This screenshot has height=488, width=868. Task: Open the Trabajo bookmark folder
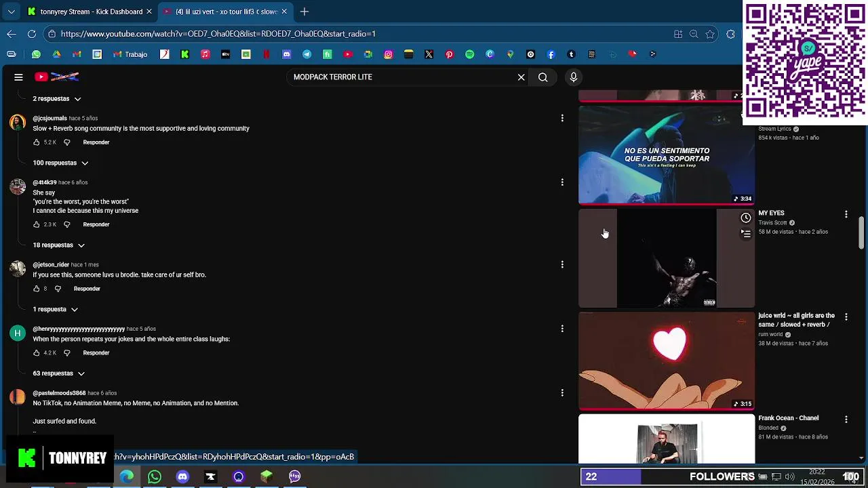coord(130,54)
